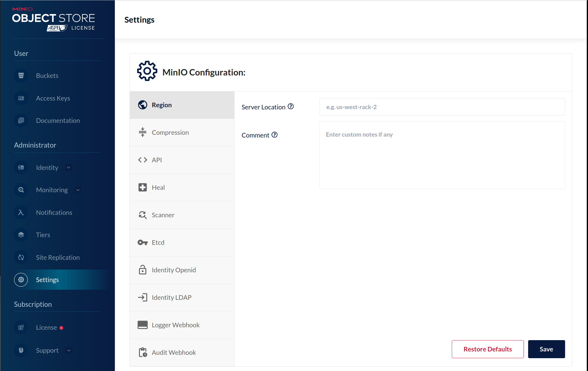The height and width of the screenshot is (371, 588).
Task: Go to Logger Webhook tab
Action: [x=182, y=325]
